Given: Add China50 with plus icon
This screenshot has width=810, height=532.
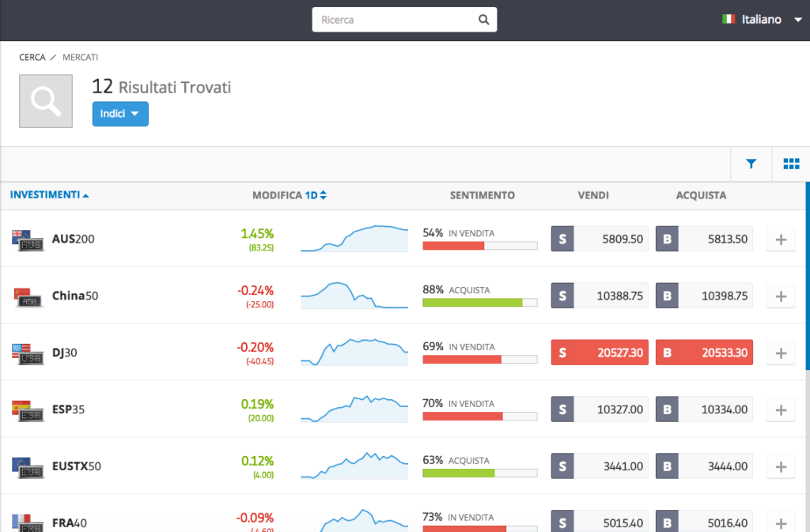Looking at the screenshot, I should (x=781, y=296).
